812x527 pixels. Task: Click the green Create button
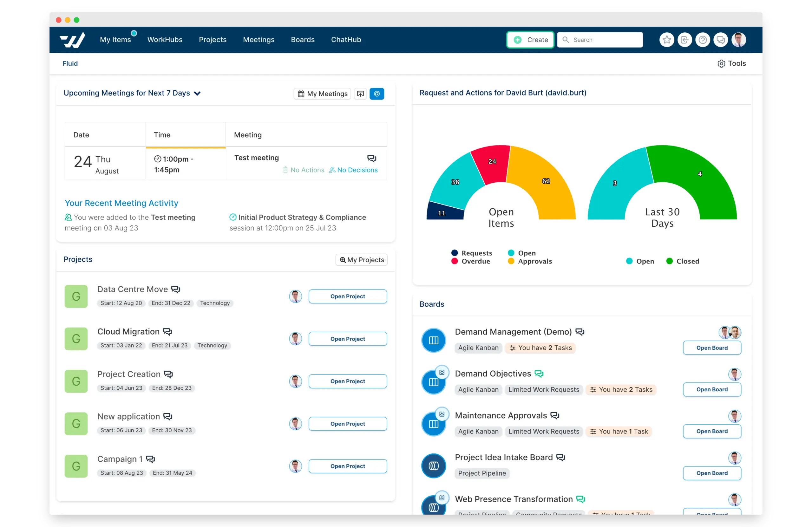(x=530, y=40)
